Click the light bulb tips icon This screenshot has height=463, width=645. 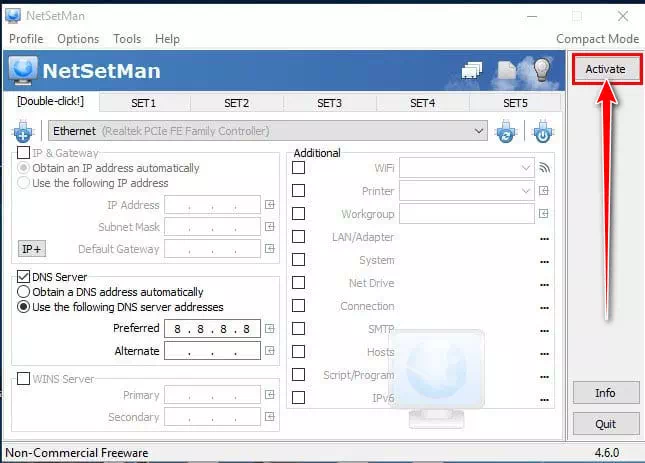[x=542, y=69]
